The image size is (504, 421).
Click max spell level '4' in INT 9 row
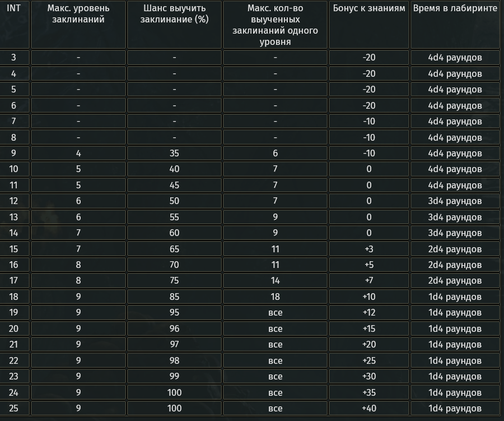point(78,153)
